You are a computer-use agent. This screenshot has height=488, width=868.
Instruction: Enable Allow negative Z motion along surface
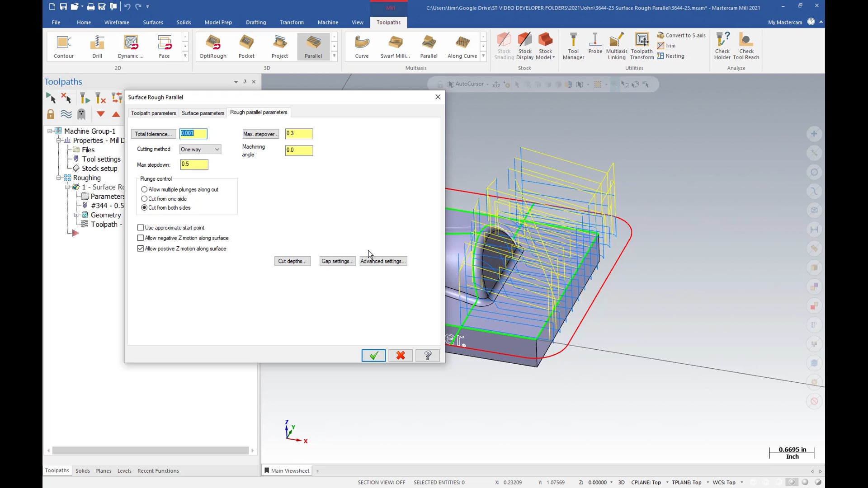click(141, 238)
